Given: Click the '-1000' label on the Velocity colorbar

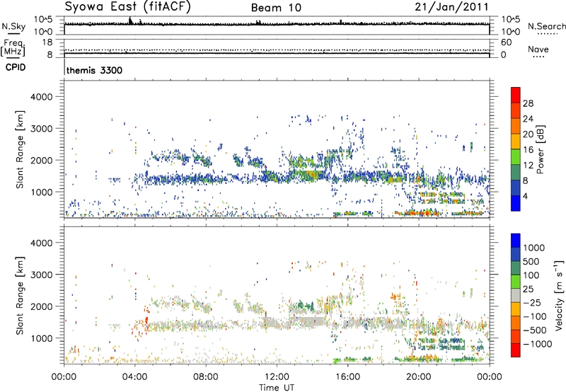Looking at the screenshot, I should point(538,344).
